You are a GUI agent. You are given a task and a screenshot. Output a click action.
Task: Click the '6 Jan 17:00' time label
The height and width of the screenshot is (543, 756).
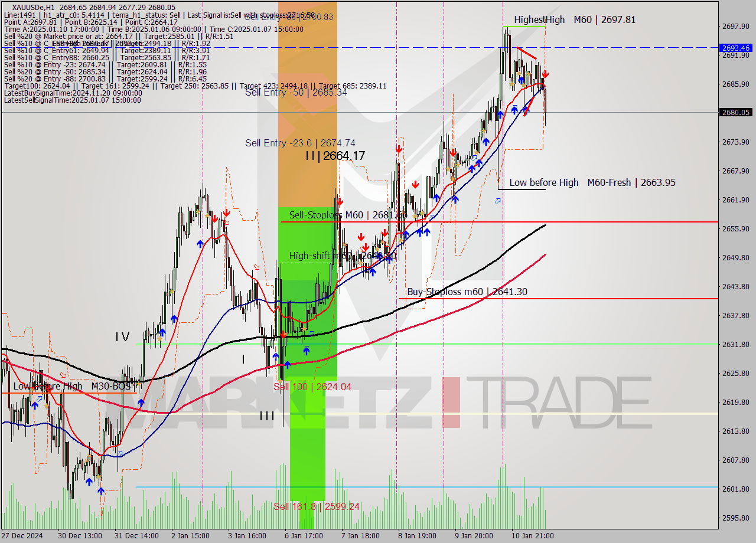(303, 535)
